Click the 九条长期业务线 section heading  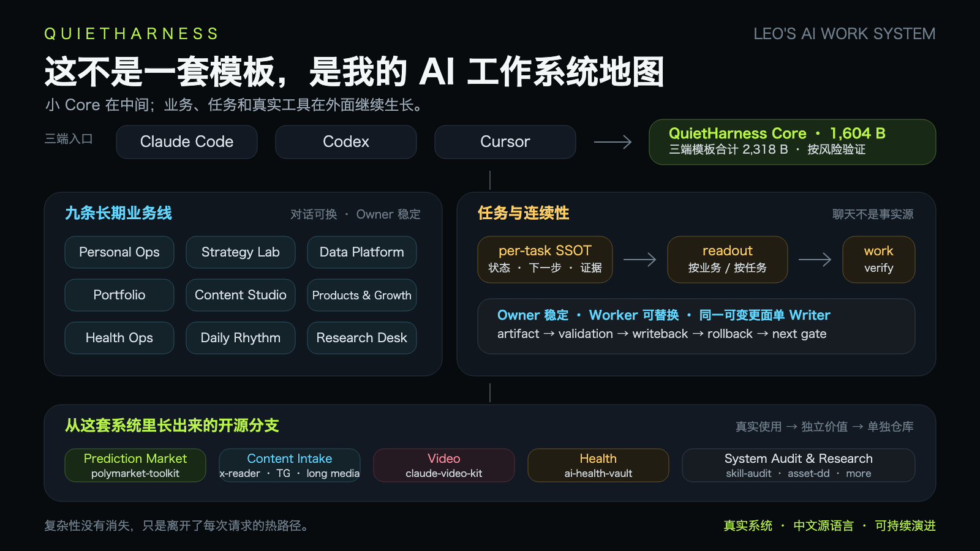pos(118,213)
